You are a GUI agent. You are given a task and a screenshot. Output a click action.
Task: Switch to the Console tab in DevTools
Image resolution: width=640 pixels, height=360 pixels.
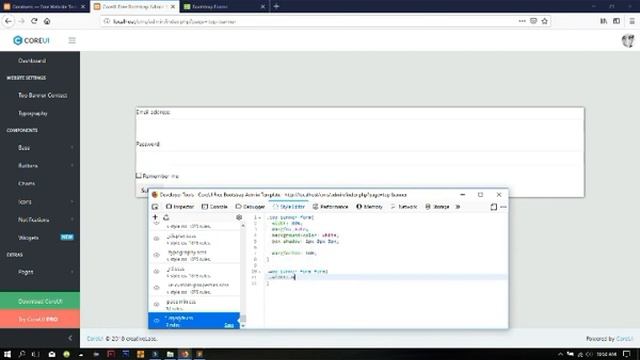click(x=215, y=207)
